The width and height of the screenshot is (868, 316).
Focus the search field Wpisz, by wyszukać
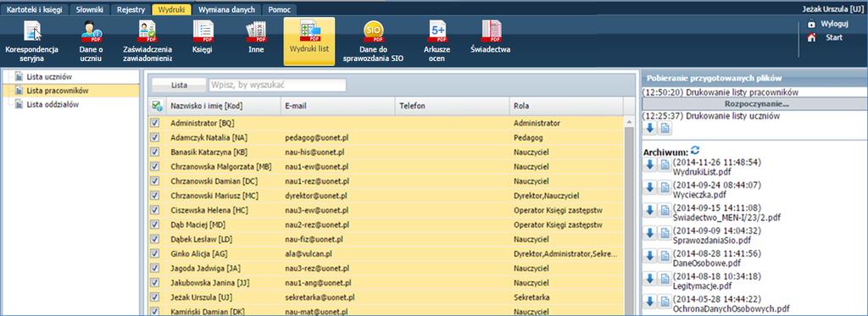(x=277, y=86)
